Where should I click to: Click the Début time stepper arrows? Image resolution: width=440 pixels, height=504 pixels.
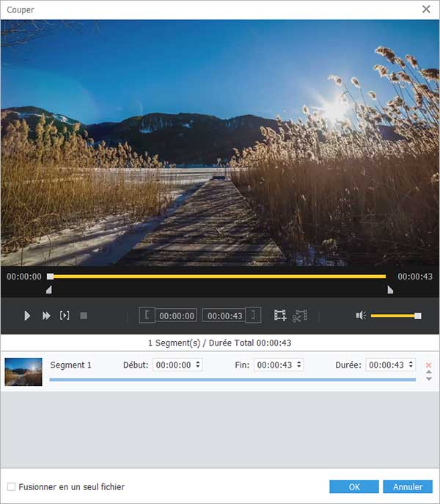coord(198,365)
